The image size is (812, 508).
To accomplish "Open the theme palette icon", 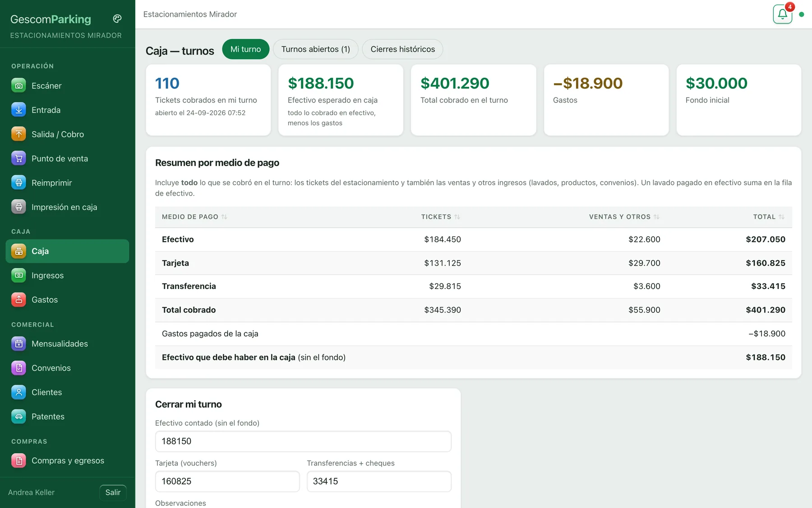I will pos(117,19).
